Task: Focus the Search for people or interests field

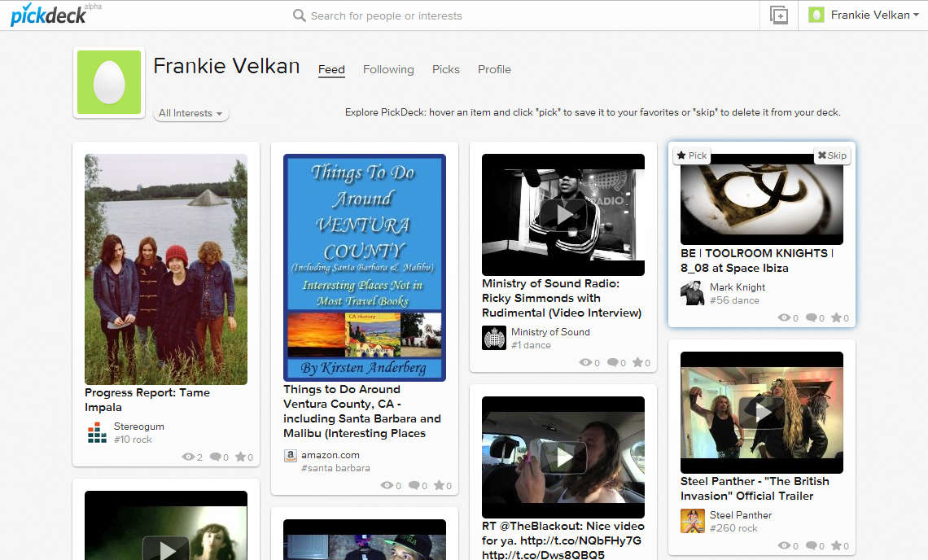Action: click(x=387, y=16)
